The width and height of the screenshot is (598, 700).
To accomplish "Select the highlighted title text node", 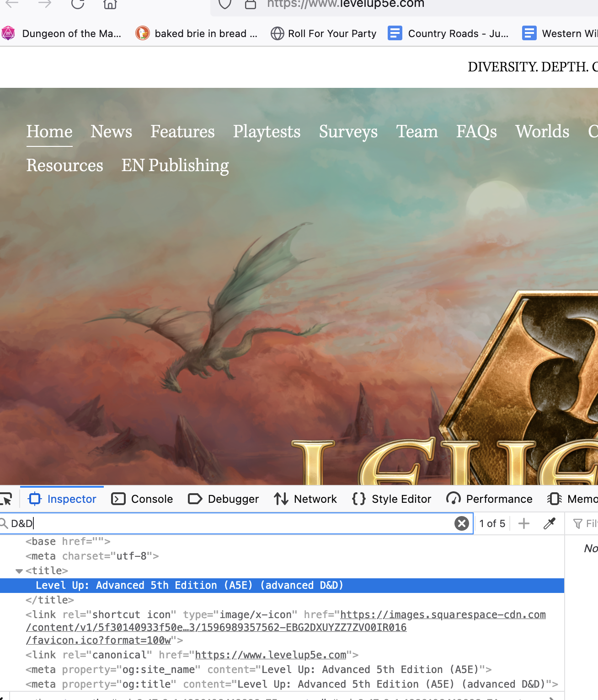I will click(189, 586).
